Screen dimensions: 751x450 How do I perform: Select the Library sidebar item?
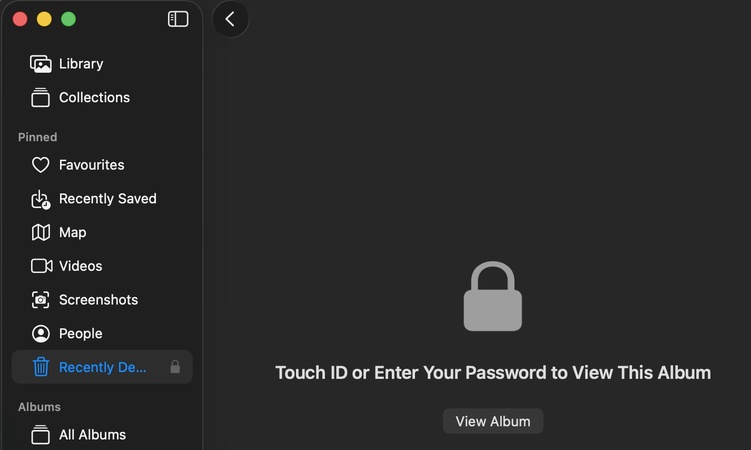click(x=81, y=64)
